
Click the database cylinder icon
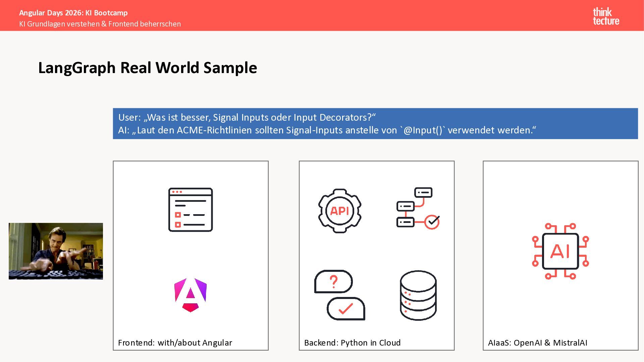418,295
